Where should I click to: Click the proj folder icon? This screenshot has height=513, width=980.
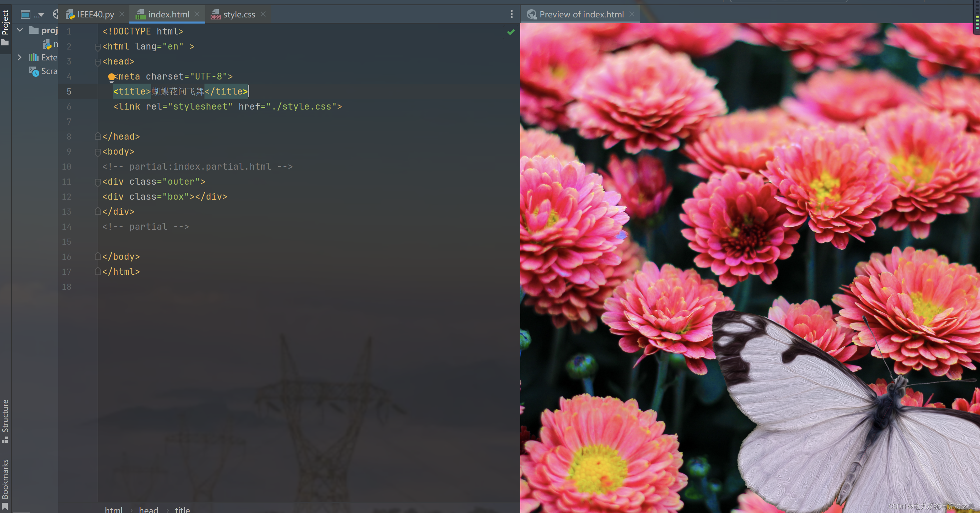[34, 30]
